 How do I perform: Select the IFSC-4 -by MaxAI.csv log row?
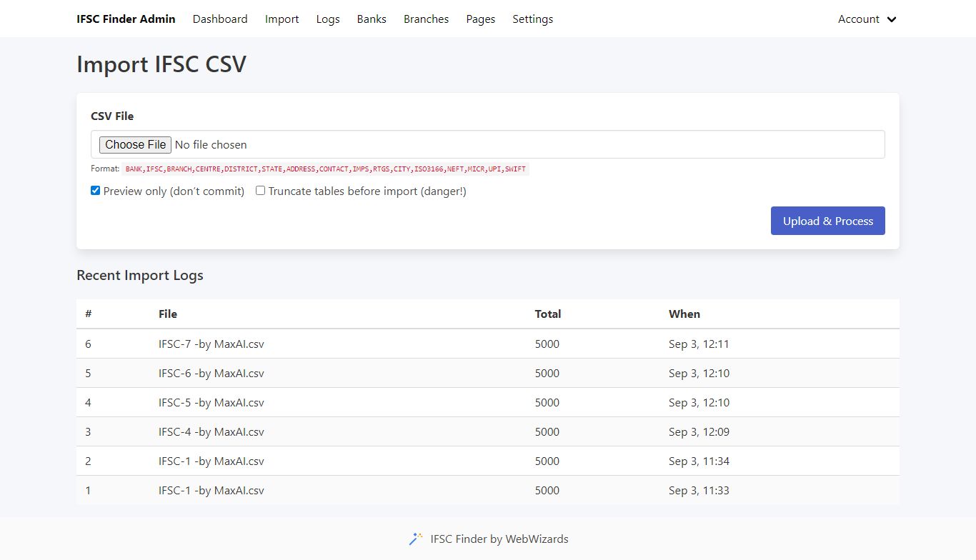pos(211,432)
